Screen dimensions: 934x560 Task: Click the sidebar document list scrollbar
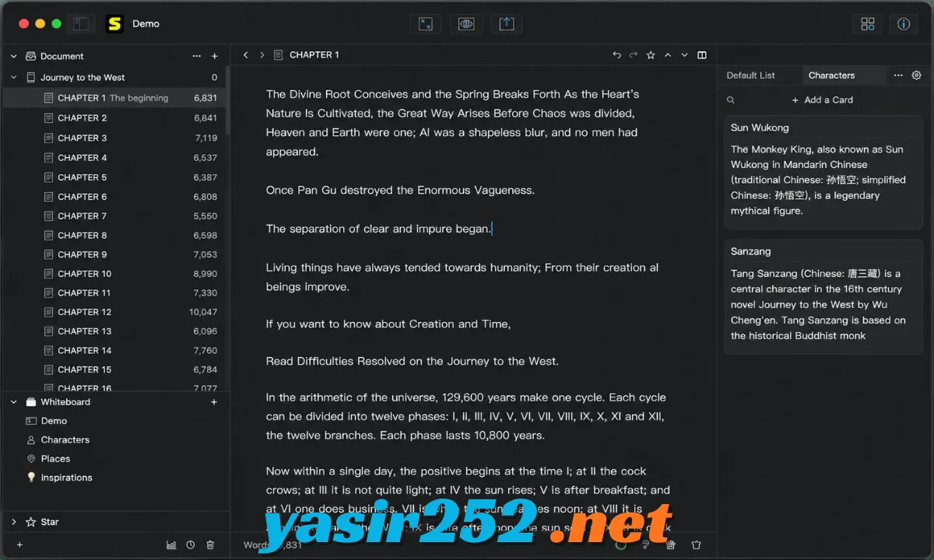coord(228,101)
